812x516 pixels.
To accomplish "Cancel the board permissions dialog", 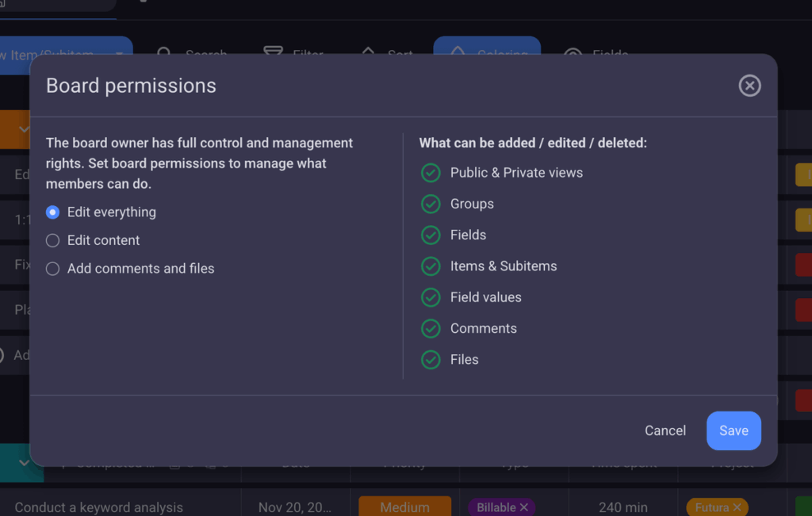I will 665,430.
